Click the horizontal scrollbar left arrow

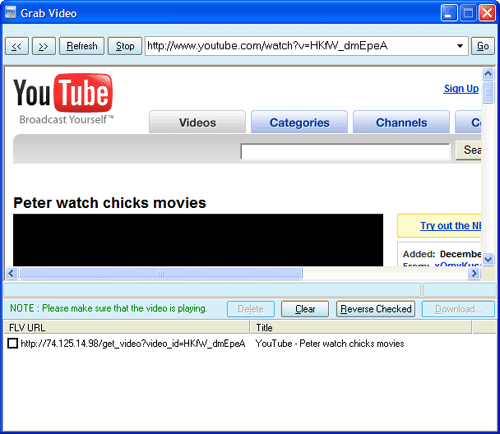click(x=11, y=273)
